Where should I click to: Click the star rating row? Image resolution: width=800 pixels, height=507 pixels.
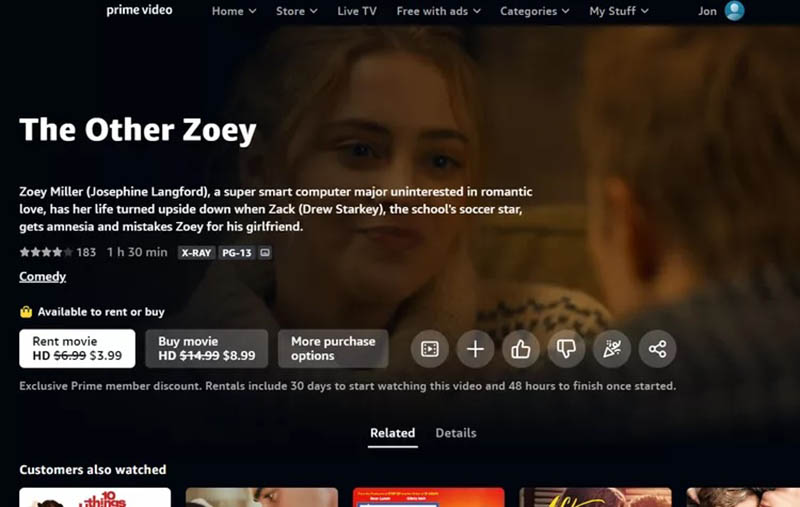coord(46,252)
